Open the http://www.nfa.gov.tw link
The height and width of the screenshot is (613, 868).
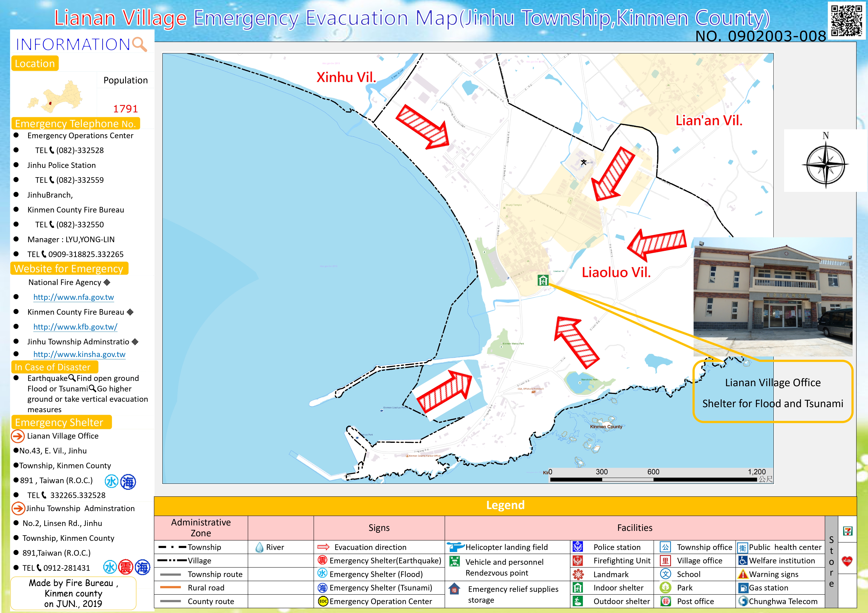point(73,297)
